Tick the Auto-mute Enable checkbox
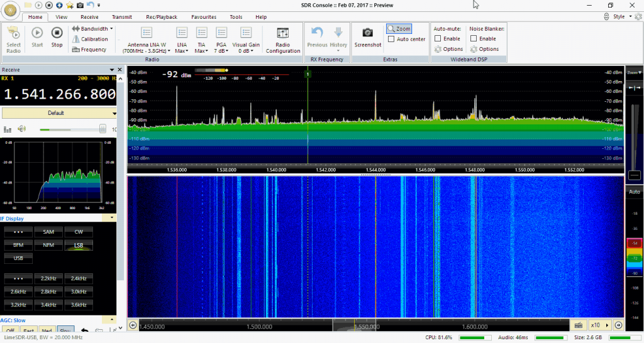644x343 pixels. pos(438,39)
